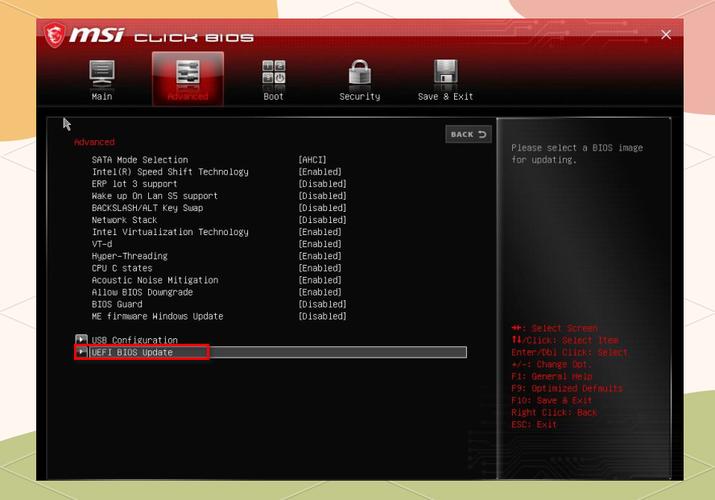Toggle Acoustic Noise Mitigation [Enabled] value
This screenshot has height=500, width=715.
click(320, 280)
